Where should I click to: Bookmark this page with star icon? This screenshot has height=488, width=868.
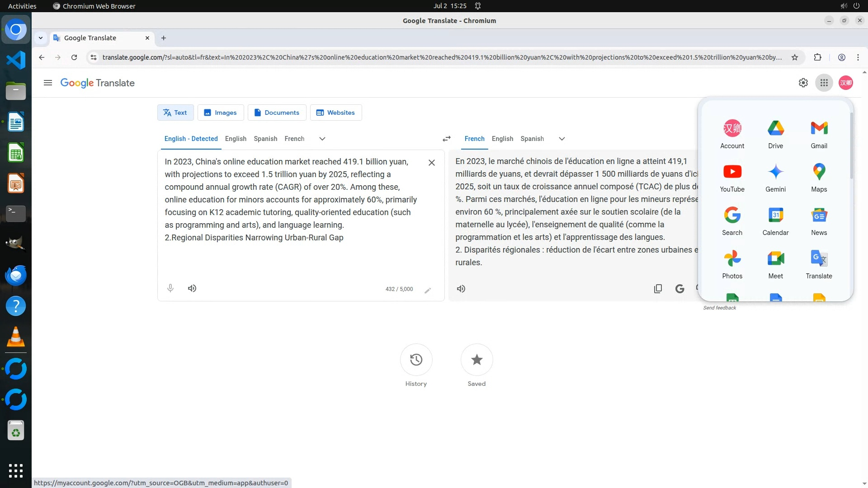(x=795, y=57)
